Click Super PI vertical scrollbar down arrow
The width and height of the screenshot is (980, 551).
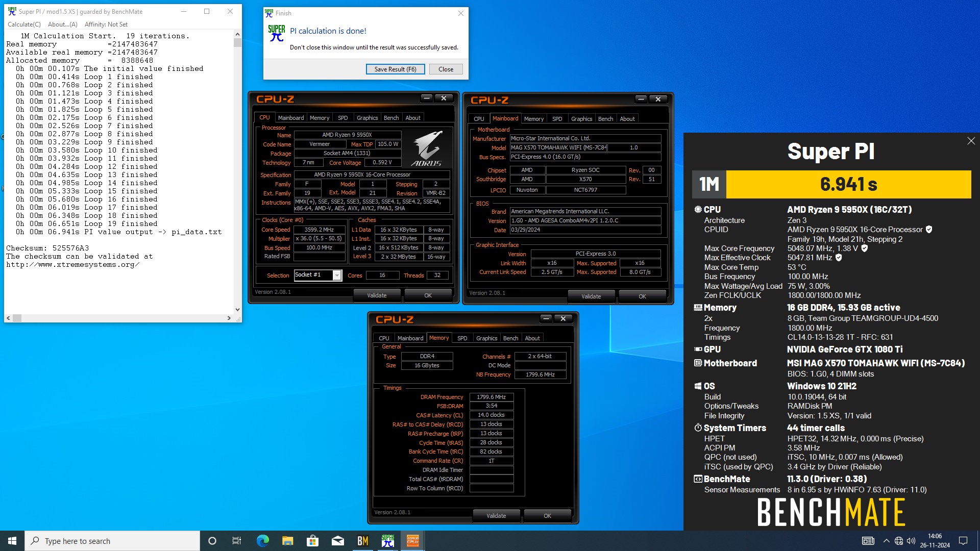[237, 310]
